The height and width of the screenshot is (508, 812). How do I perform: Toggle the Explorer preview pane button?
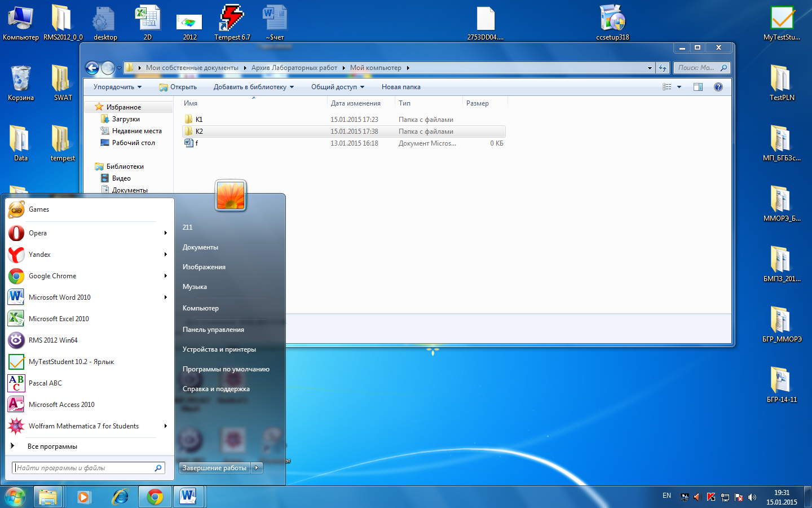(698, 87)
